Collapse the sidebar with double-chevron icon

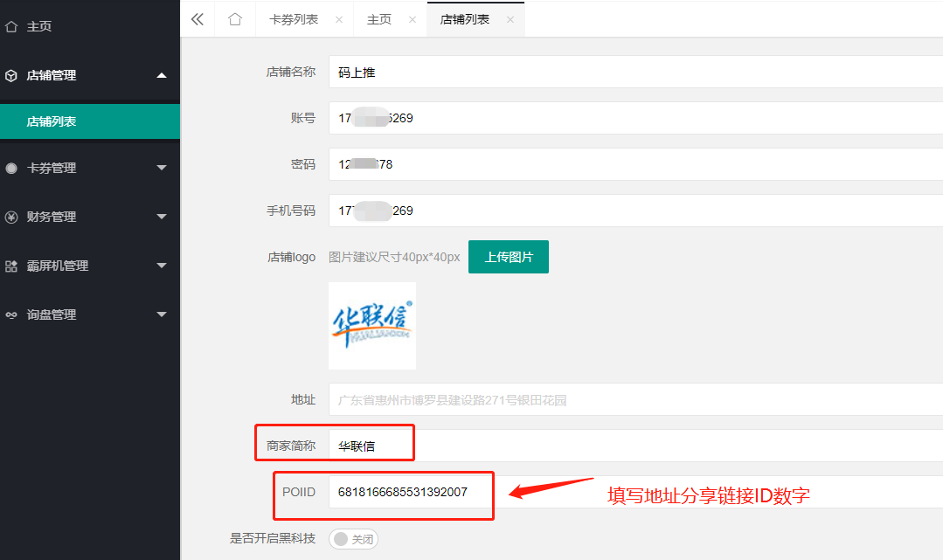[198, 19]
